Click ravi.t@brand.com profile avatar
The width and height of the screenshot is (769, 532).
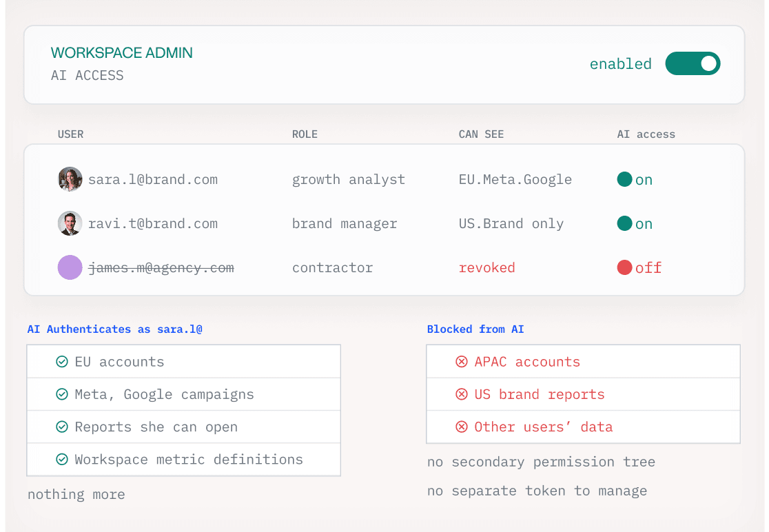point(70,223)
